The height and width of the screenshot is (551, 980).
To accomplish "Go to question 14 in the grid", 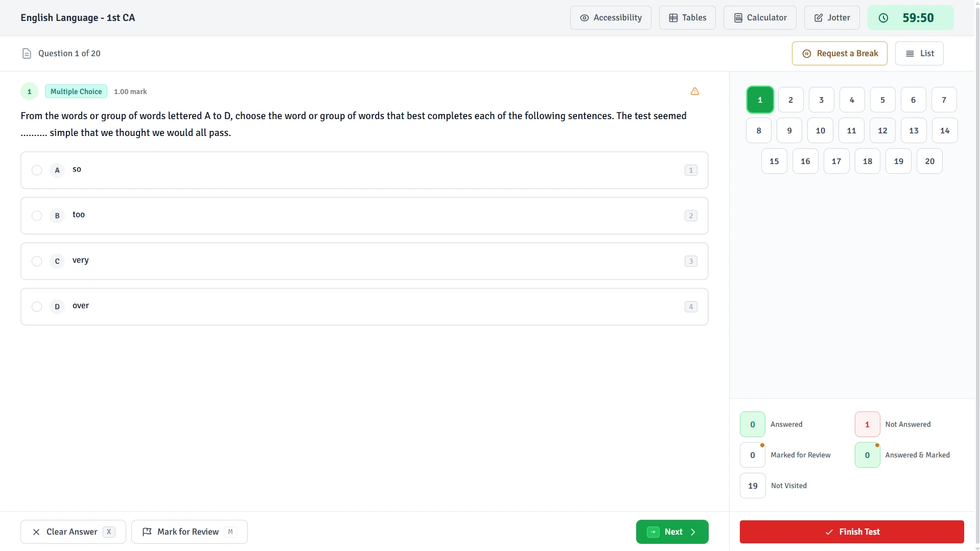I will click(945, 131).
